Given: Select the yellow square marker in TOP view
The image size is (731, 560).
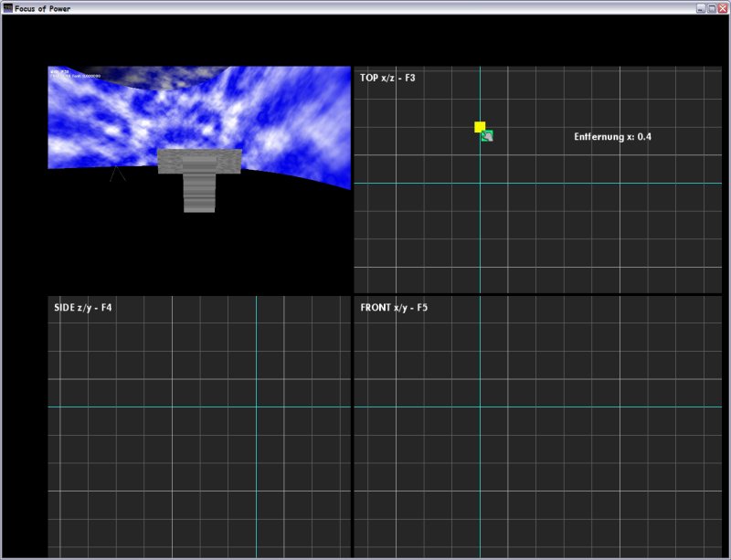Looking at the screenshot, I should pos(480,127).
